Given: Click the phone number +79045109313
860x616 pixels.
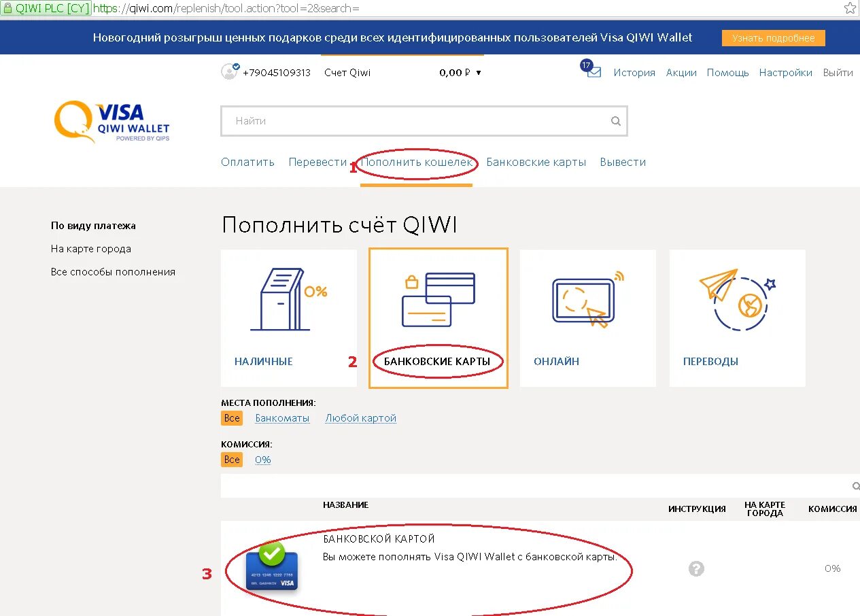Looking at the screenshot, I should [277, 73].
